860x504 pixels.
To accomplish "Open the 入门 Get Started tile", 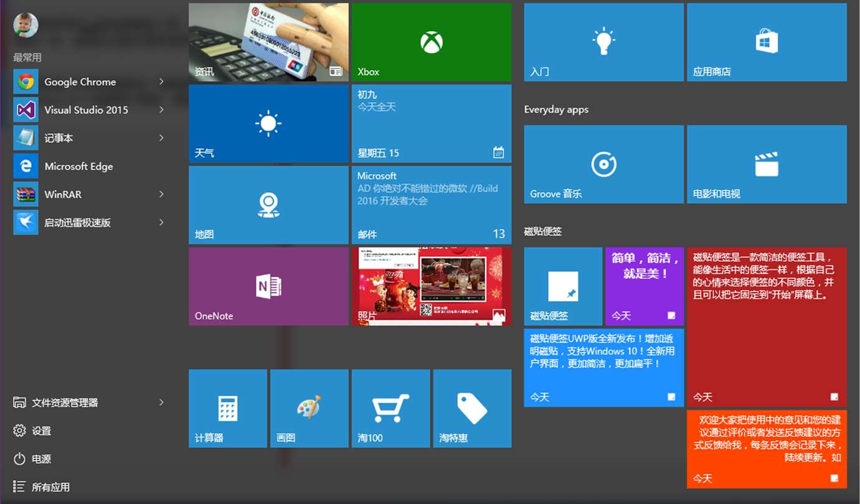I will click(x=604, y=42).
